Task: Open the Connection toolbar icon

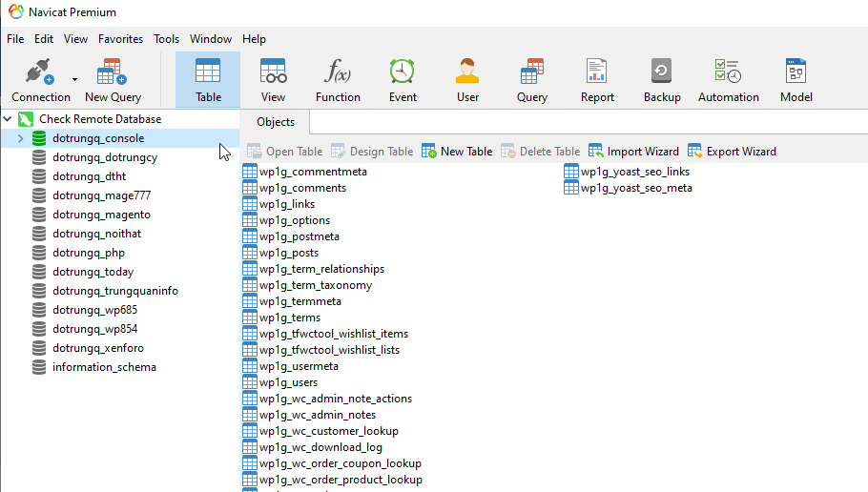Action: point(39,72)
